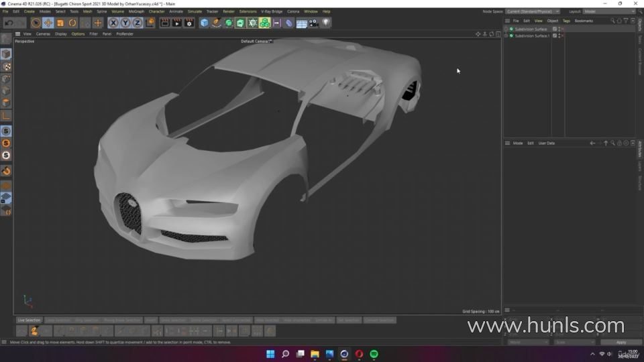Click the Live Selection palette button
The width and height of the screenshot is (644, 362).
point(29,320)
